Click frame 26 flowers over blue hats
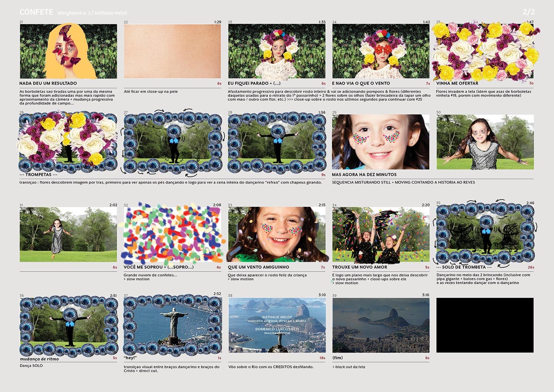The image size is (554, 392). point(68,143)
